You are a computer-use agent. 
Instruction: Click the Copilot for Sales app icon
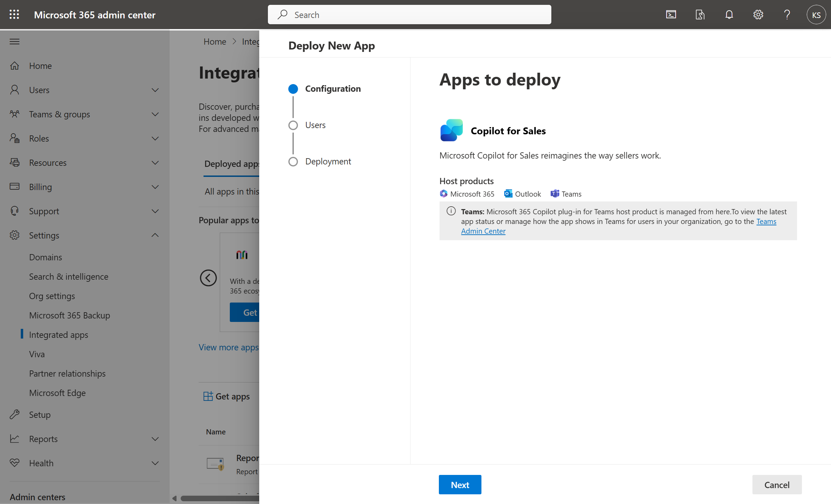451,129
